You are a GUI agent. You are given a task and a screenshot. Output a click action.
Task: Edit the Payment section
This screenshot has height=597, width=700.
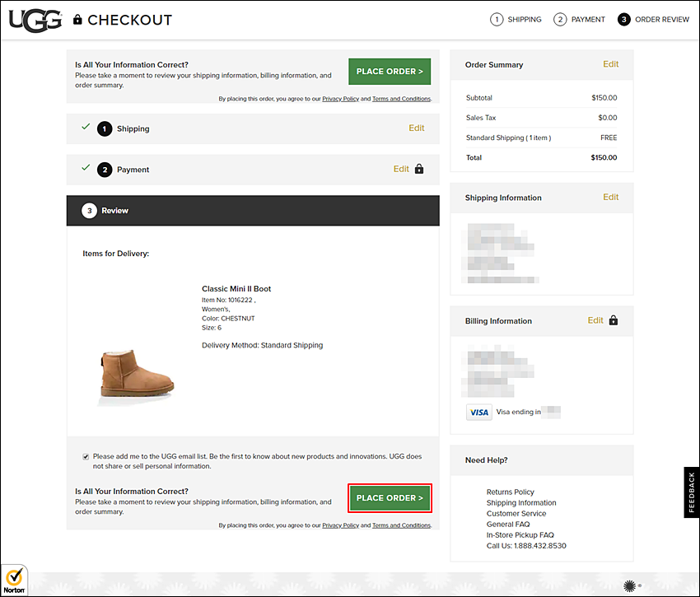(401, 170)
